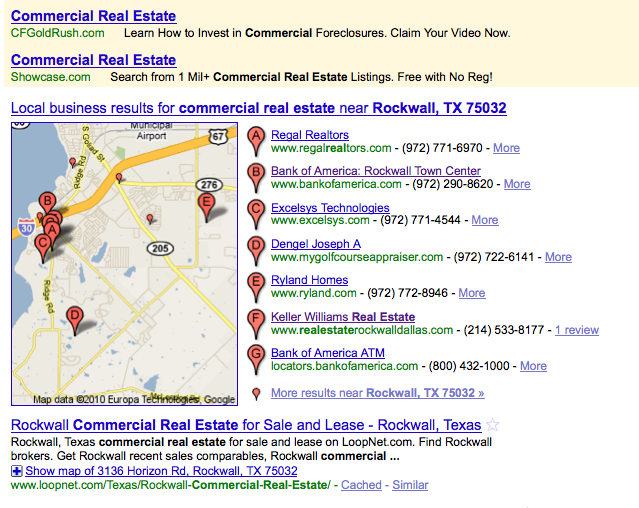Click marker E icon beside Ryland Homes
This screenshot has height=508, width=639.
[256, 287]
